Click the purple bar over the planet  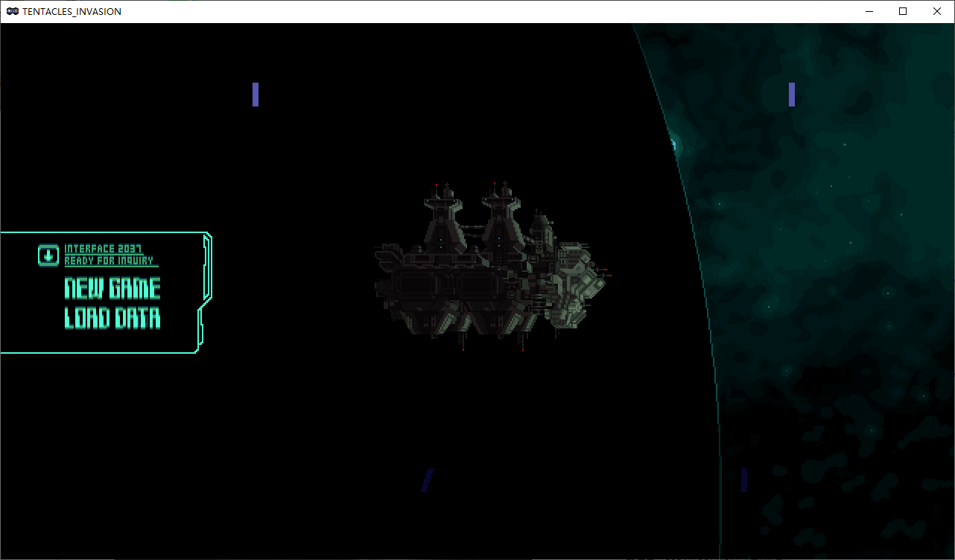coord(792,95)
